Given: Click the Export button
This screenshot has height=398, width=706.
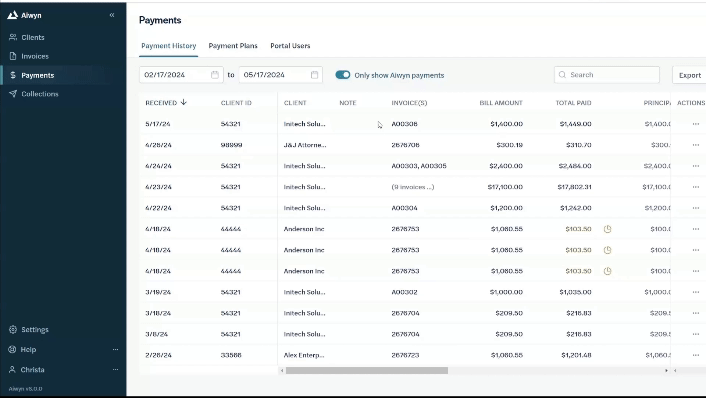Looking at the screenshot, I should (x=689, y=75).
